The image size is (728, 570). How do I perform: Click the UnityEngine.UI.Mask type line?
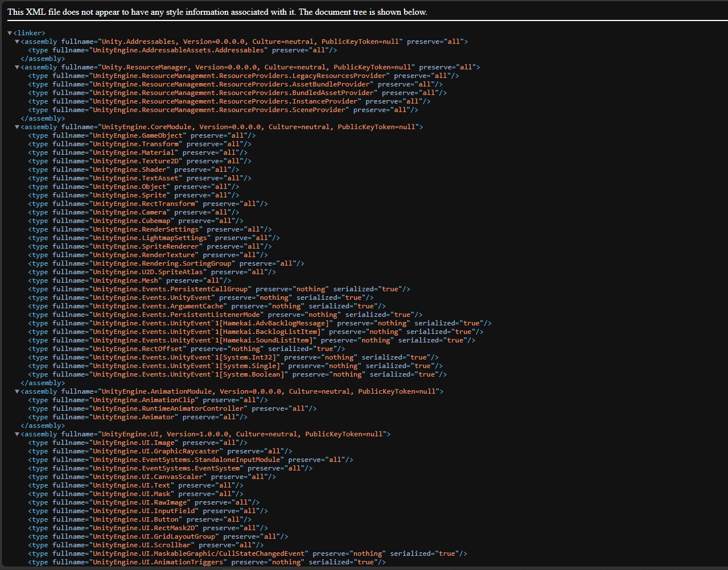(x=136, y=494)
